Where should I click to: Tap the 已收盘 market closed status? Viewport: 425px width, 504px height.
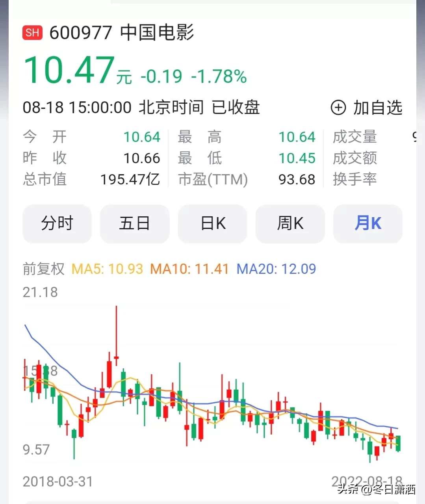click(x=236, y=108)
